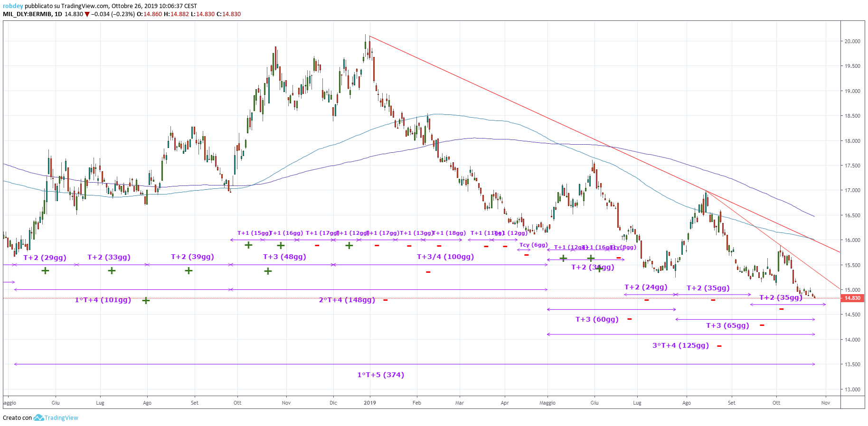The image size is (868, 426).
Task: Select the 'T+3/4 (100gg)' cycle label
Action: 445,257
